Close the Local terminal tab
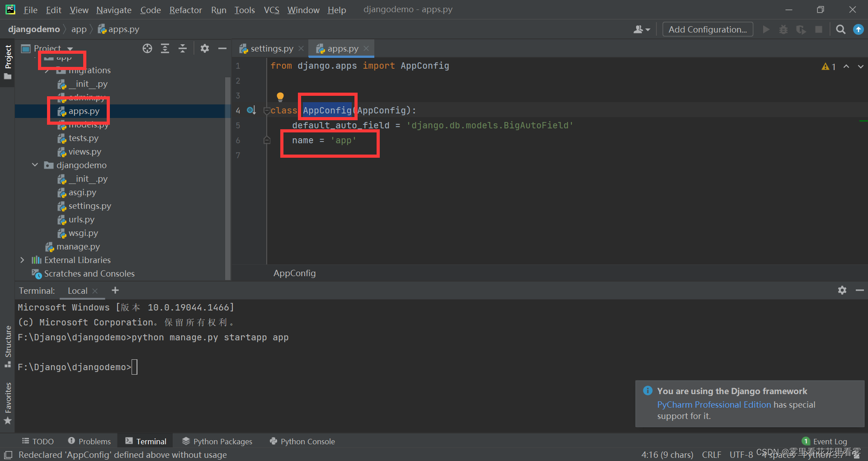 pos(95,291)
